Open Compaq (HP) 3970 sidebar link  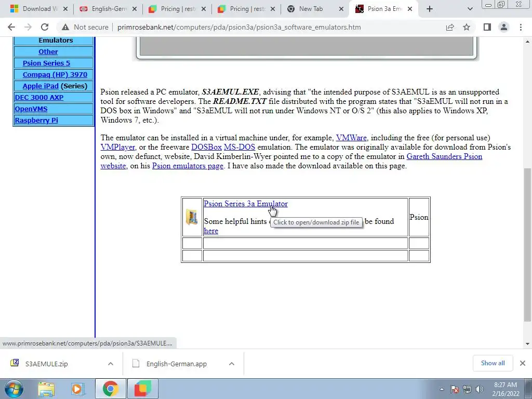(x=55, y=75)
